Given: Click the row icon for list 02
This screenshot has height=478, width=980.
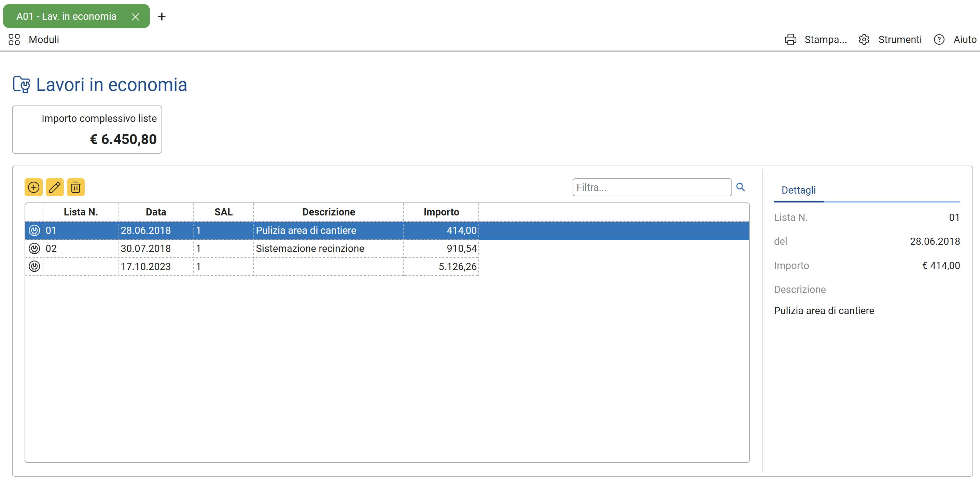Looking at the screenshot, I should click(x=34, y=249).
